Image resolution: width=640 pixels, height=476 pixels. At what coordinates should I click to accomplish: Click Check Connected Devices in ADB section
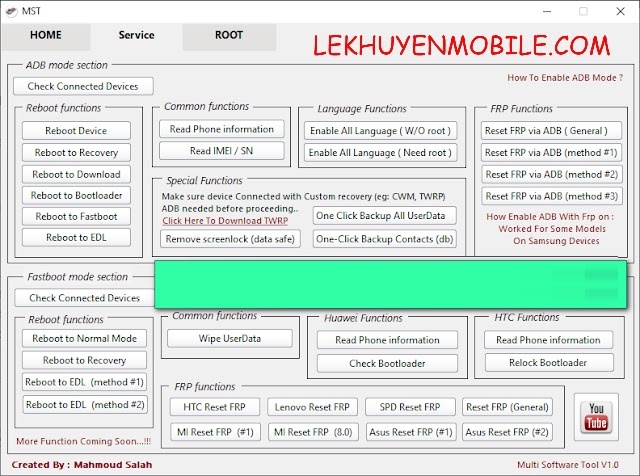click(83, 86)
